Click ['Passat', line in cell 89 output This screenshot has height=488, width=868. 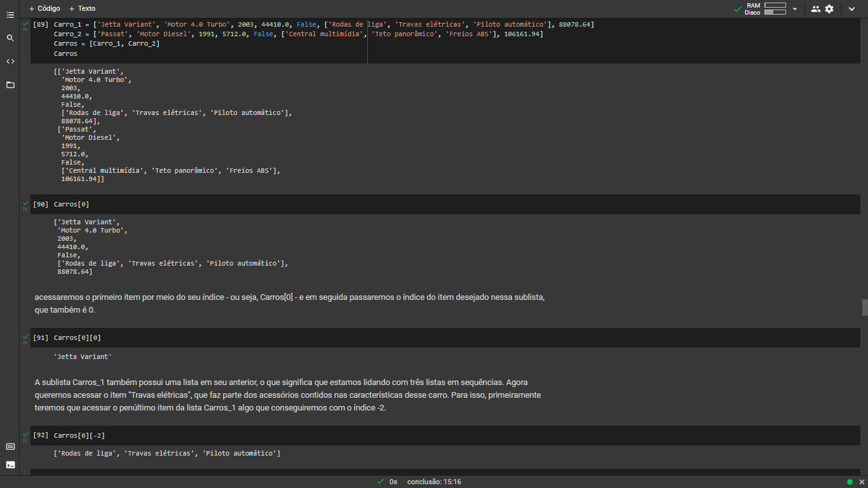tap(78, 129)
